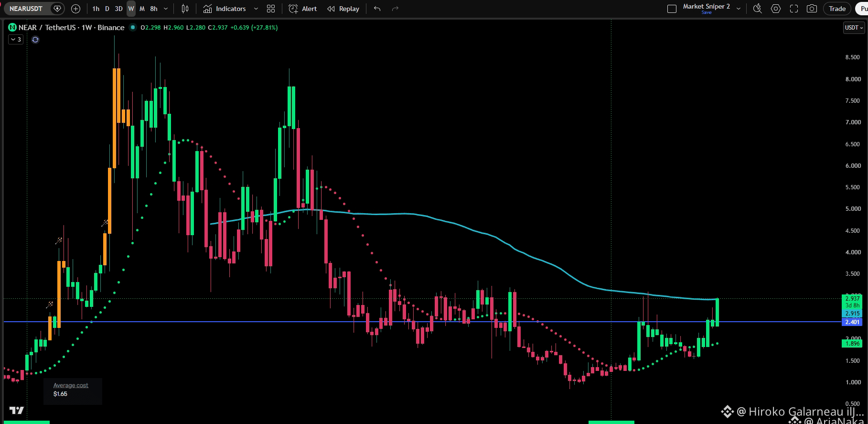Click the Trade button
Viewport: 868px width, 424px height.
pyautogui.click(x=837, y=9)
